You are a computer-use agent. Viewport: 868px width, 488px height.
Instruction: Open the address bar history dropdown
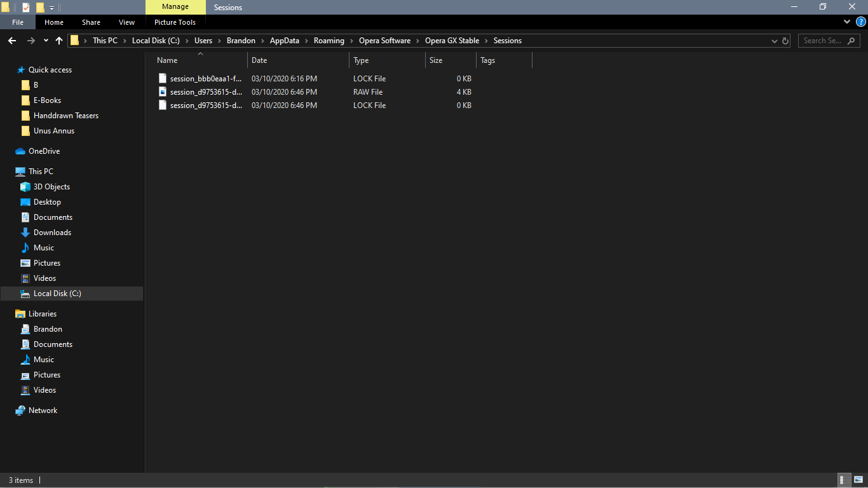[774, 41]
